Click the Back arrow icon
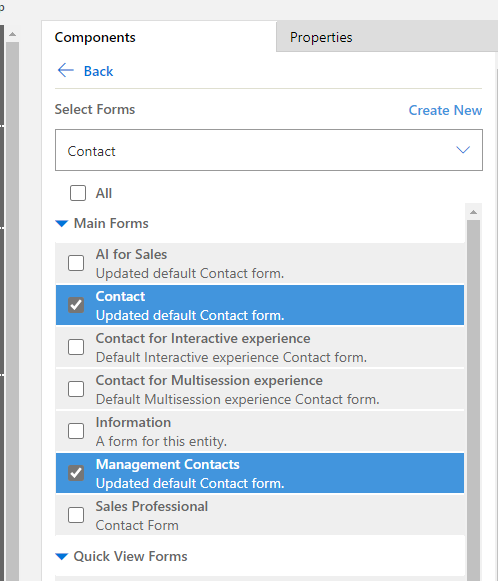 point(66,70)
